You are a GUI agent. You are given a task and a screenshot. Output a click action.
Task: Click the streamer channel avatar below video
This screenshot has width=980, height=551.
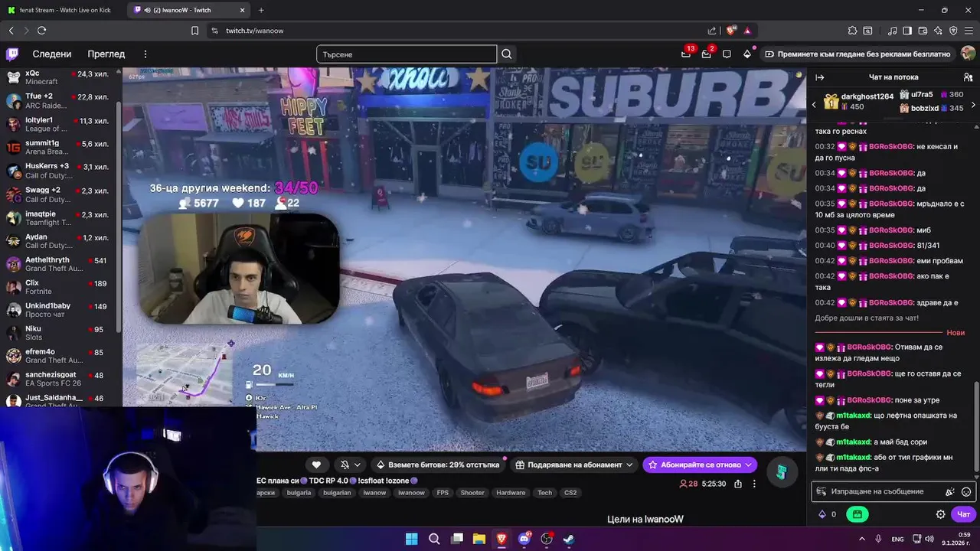[x=781, y=472]
